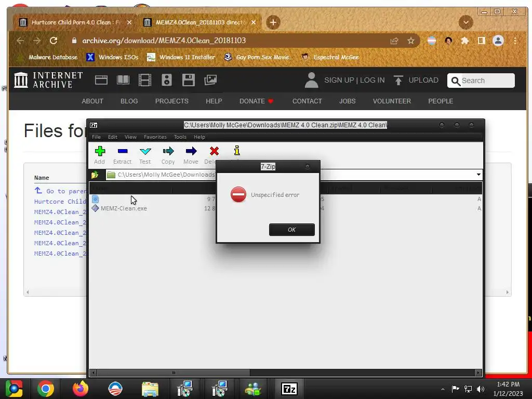
Task: Click OK in the Unspecified error dialog
Action: click(292, 230)
